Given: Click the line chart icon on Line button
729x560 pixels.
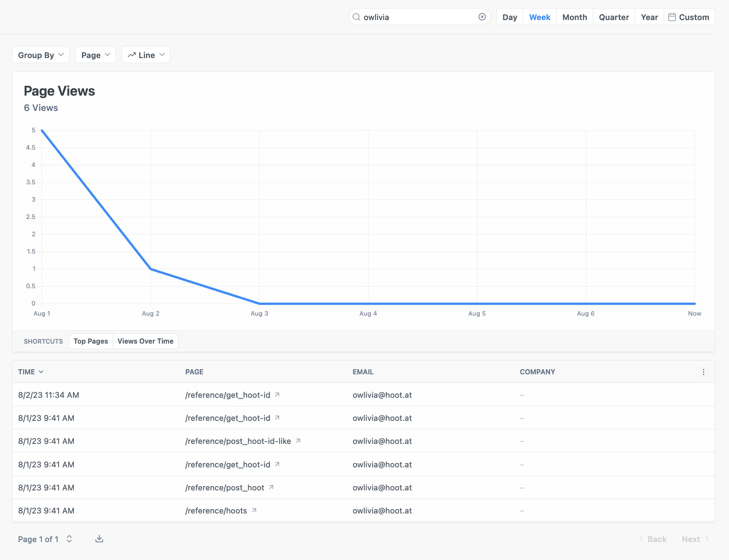Looking at the screenshot, I should [132, 55].
